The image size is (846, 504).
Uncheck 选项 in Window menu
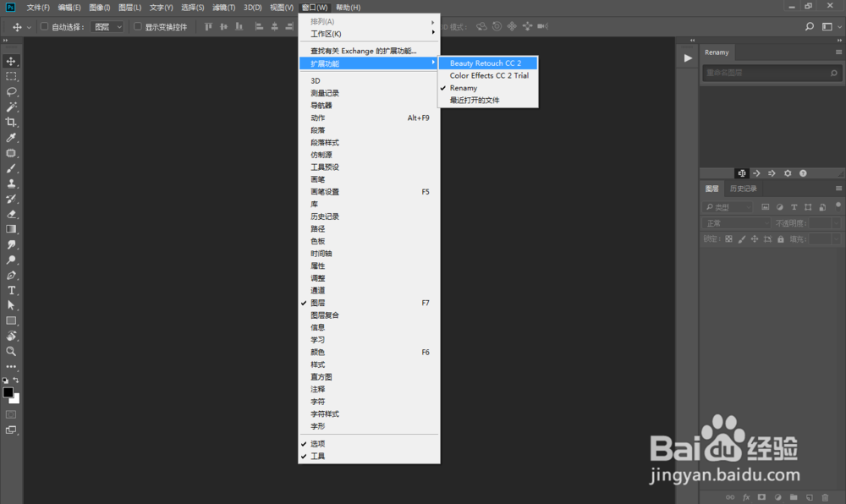pyautogui.click(x=369, y=444)
